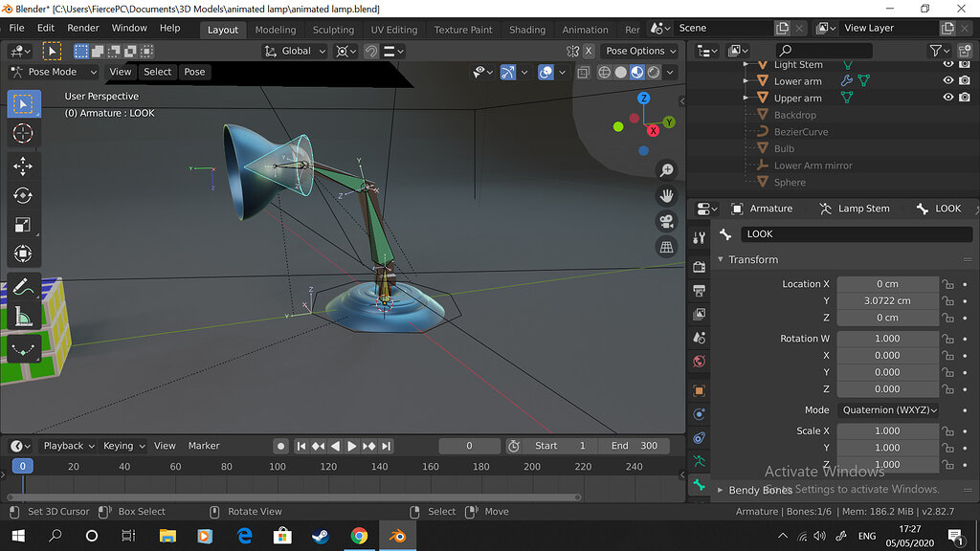Hide Lower arm using its eye icon

point(948,81)
